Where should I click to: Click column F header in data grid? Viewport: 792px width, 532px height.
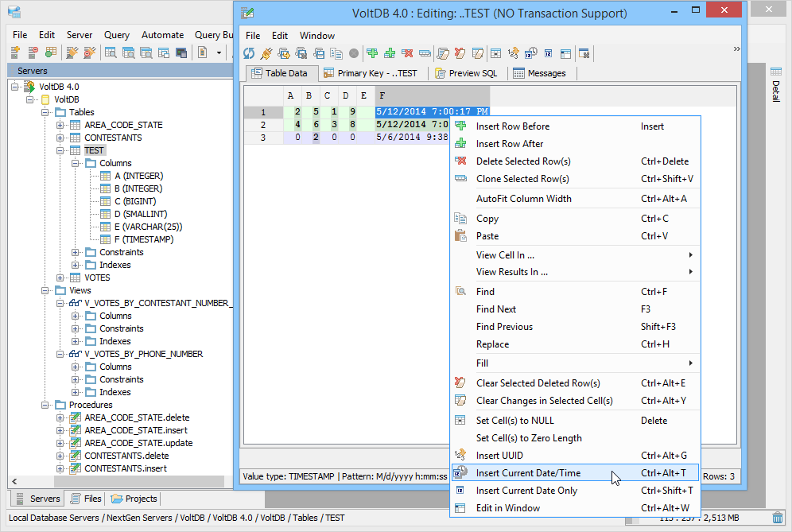tap(433, 95)
